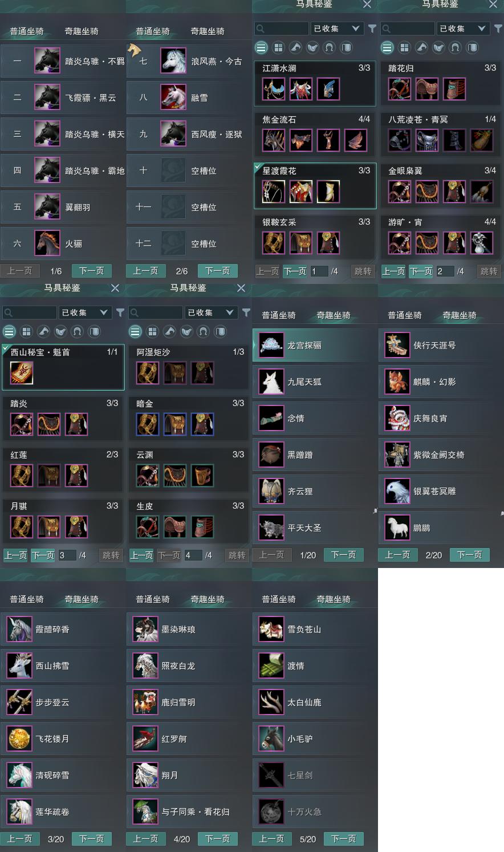504x852 pixels.
Task: Open the 已收集 dropdown above 江潇水澜
Action: coord(337,29)
